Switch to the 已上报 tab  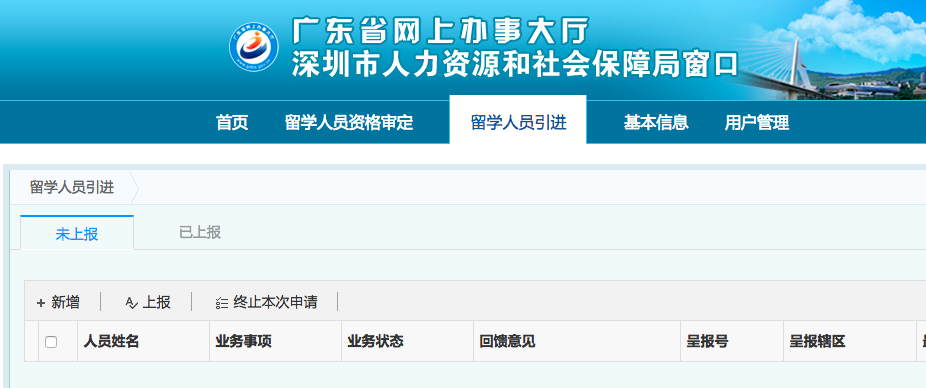(x=200, y=232)
